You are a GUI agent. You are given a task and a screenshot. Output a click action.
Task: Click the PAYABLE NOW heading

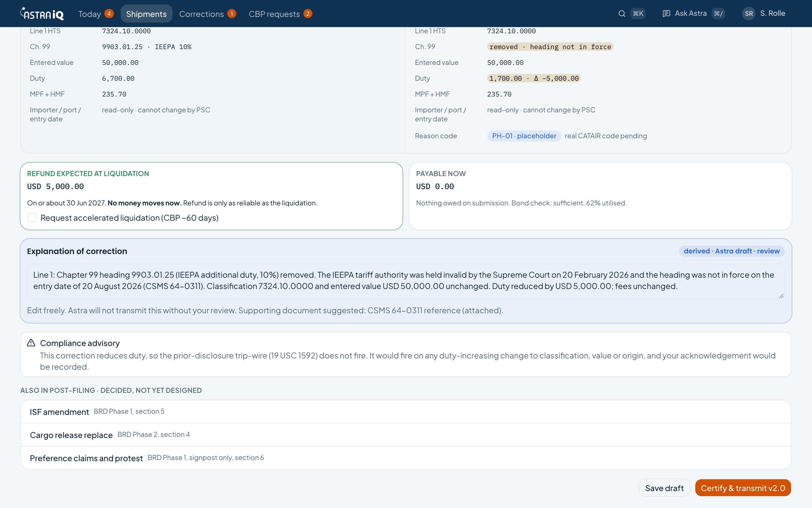point(441,173)
